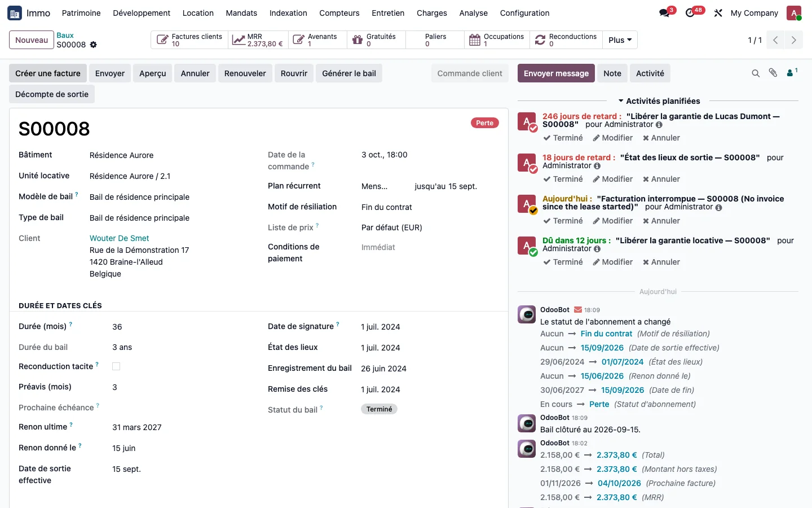Viewport: 812px width, 508px height.
Task: Switch to the Note tab
Action: [612, 73]
